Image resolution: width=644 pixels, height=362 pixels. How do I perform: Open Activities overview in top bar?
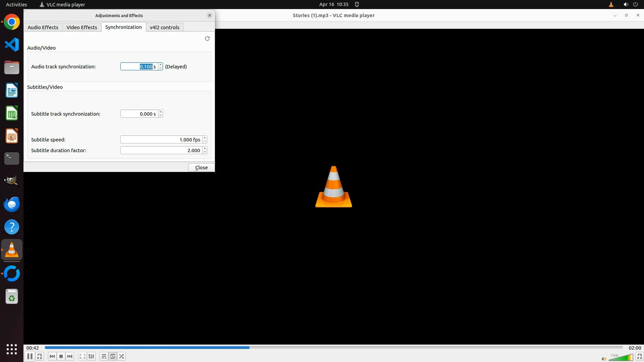[16, 4]
